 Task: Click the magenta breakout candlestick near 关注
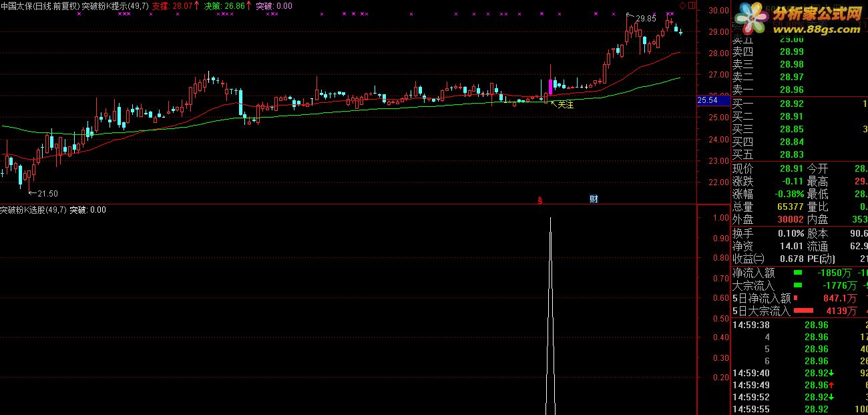[550, 87]
